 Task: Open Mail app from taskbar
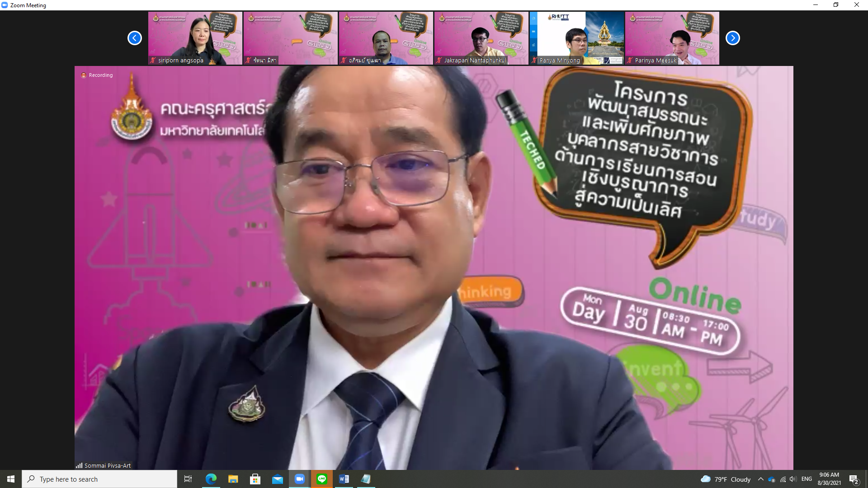[x=277, y=479]
